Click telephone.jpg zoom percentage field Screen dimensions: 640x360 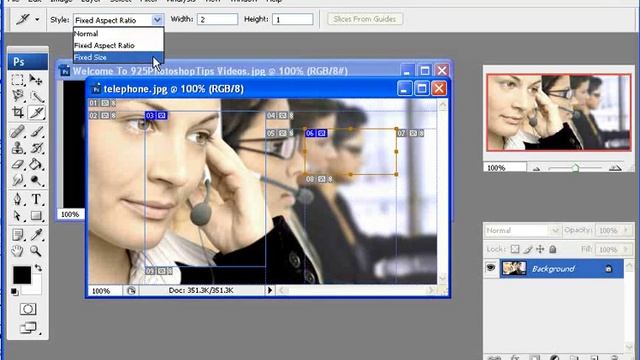(x=105, y=291)
